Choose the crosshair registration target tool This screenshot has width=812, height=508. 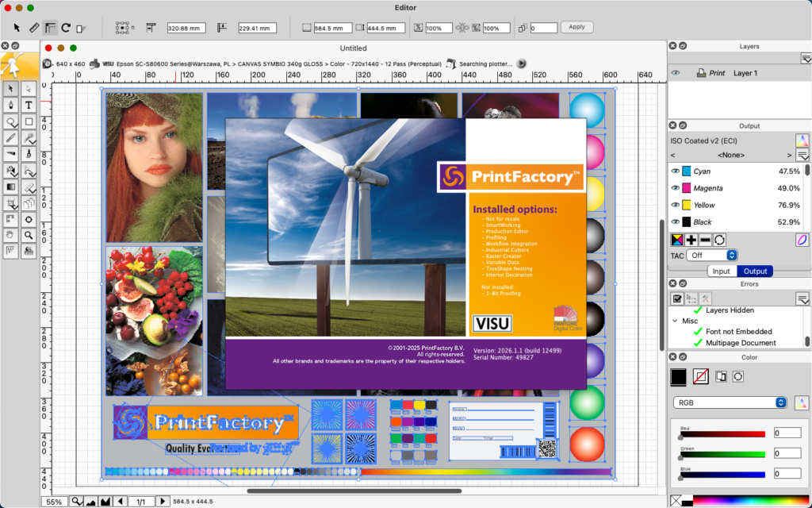tap(29, 219)
